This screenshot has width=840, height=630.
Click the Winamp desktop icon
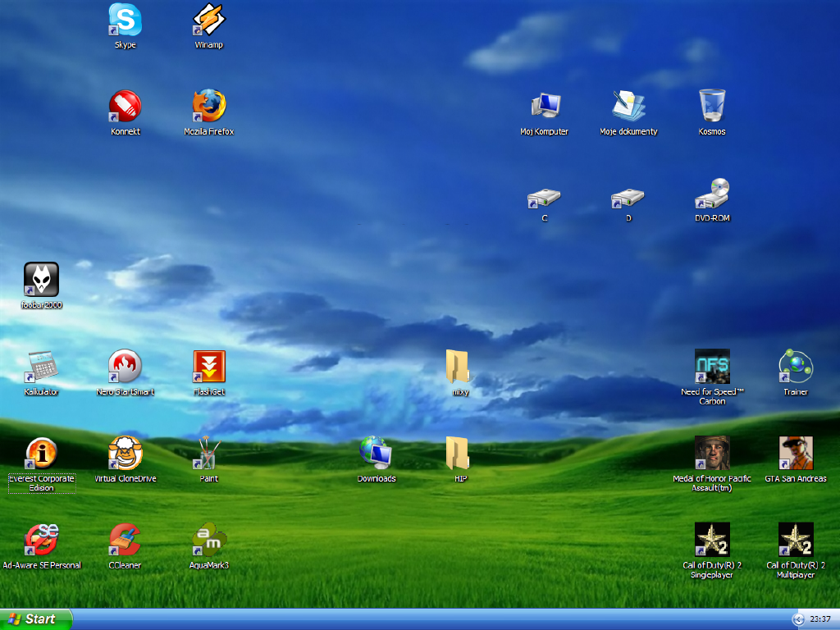[x=208, y=20]
